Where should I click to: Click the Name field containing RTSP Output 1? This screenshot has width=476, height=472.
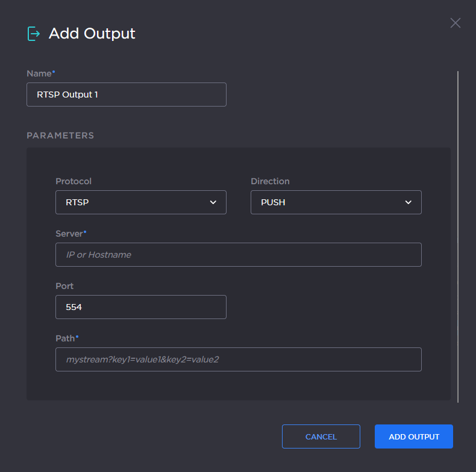(127, 95)
